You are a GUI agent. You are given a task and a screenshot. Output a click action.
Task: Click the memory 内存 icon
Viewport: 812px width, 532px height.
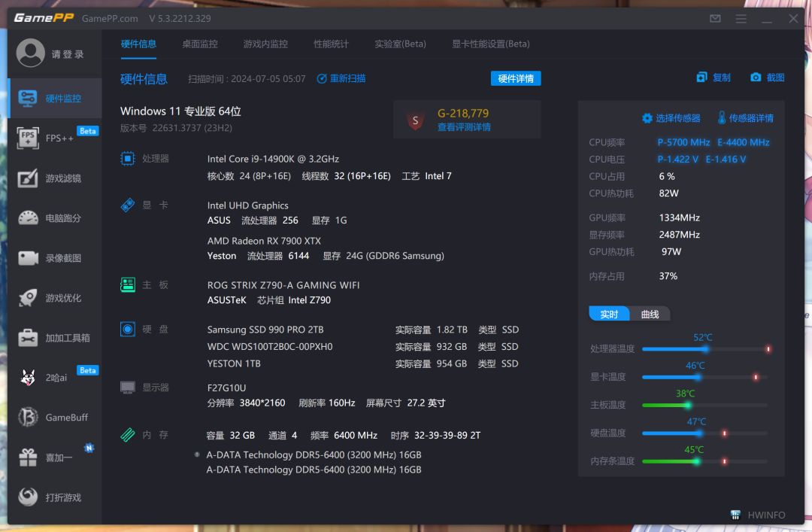pyautogui.click(x=127, y=434)
